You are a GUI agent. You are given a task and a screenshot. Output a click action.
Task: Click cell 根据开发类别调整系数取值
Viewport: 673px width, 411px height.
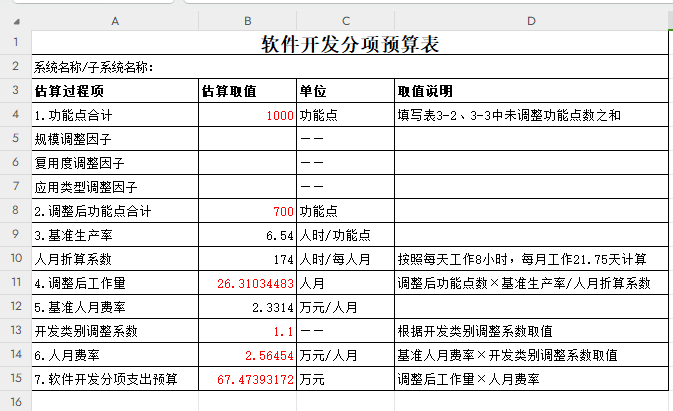[x=531, y=331]
